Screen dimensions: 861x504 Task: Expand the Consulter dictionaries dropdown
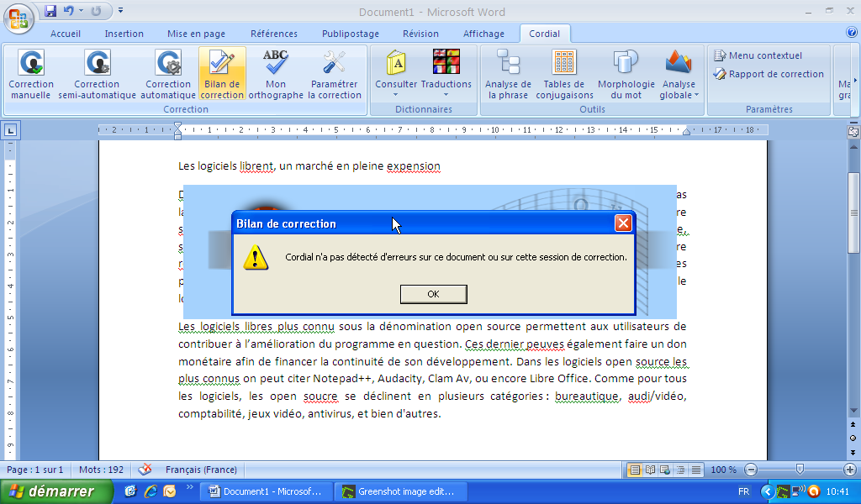coord(395,95)
